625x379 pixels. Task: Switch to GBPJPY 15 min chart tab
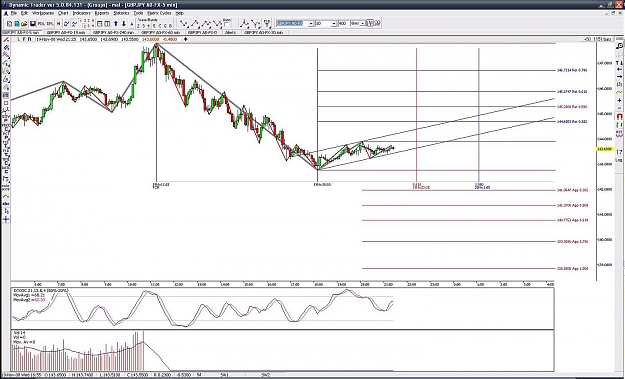click(66, 33)
